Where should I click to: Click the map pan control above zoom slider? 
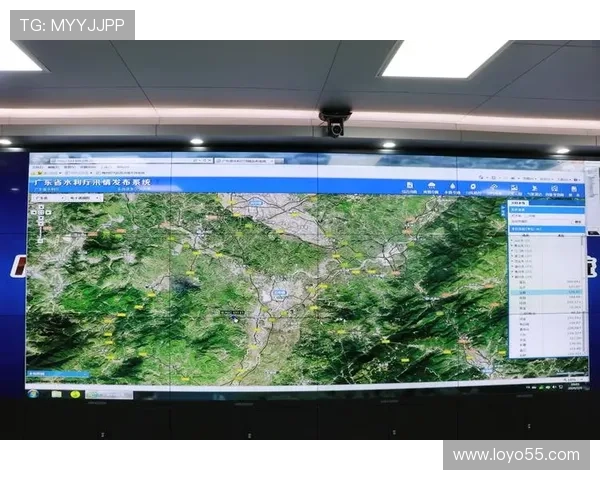(42, 213)
